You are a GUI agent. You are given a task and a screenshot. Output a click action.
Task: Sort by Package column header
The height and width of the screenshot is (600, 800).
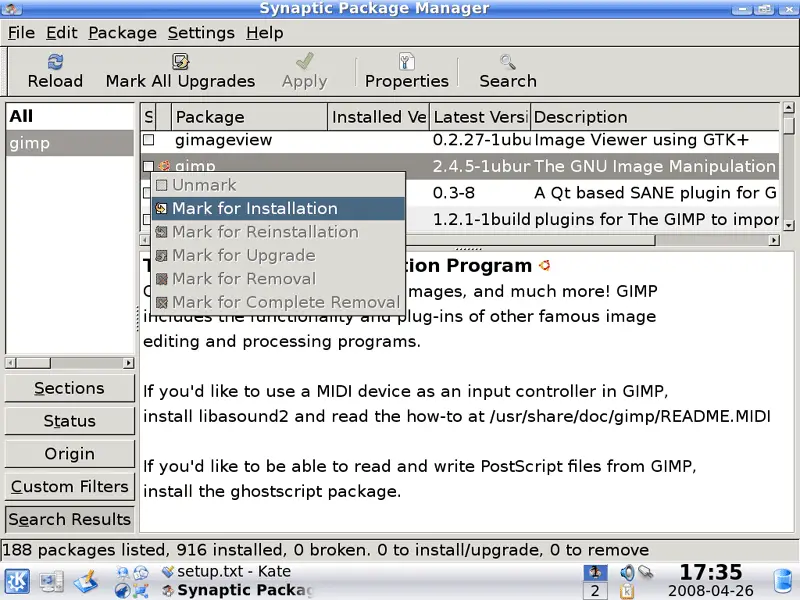point(249,117)
